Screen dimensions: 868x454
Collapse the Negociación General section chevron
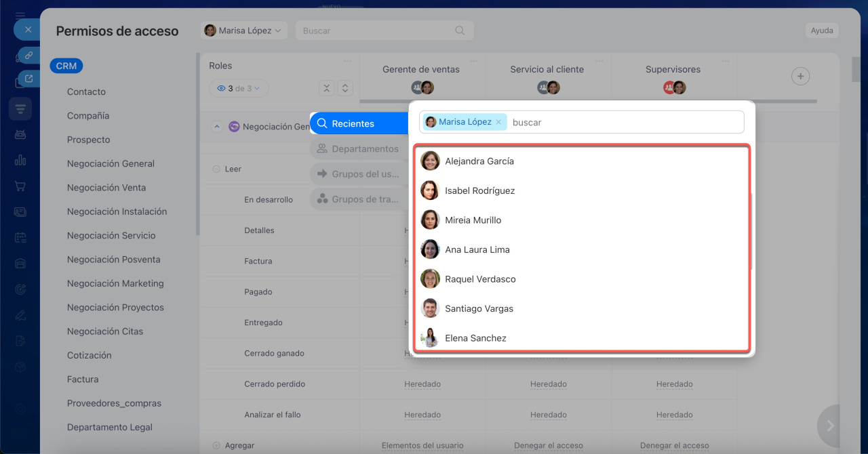(217, 127)
